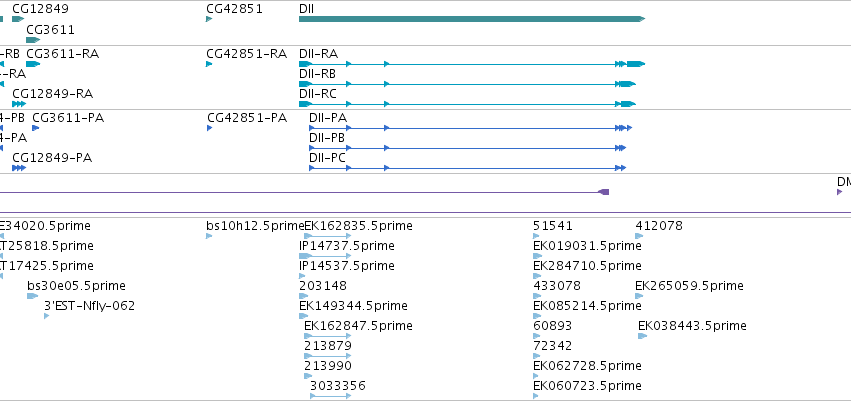Open EST 203148

(303, 296)
